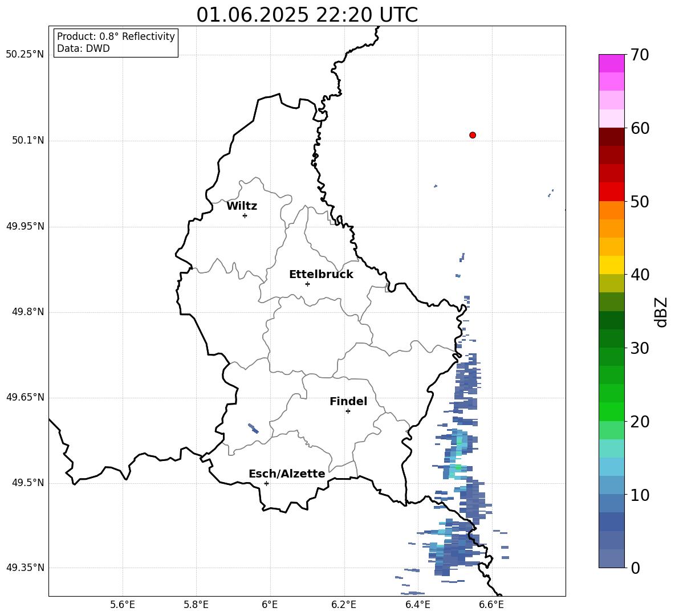Image resolution: width=675 pixels, height=616 pixels.
Task: Click the 49.5°N latitude label
Action: click(x=28, y=483)
